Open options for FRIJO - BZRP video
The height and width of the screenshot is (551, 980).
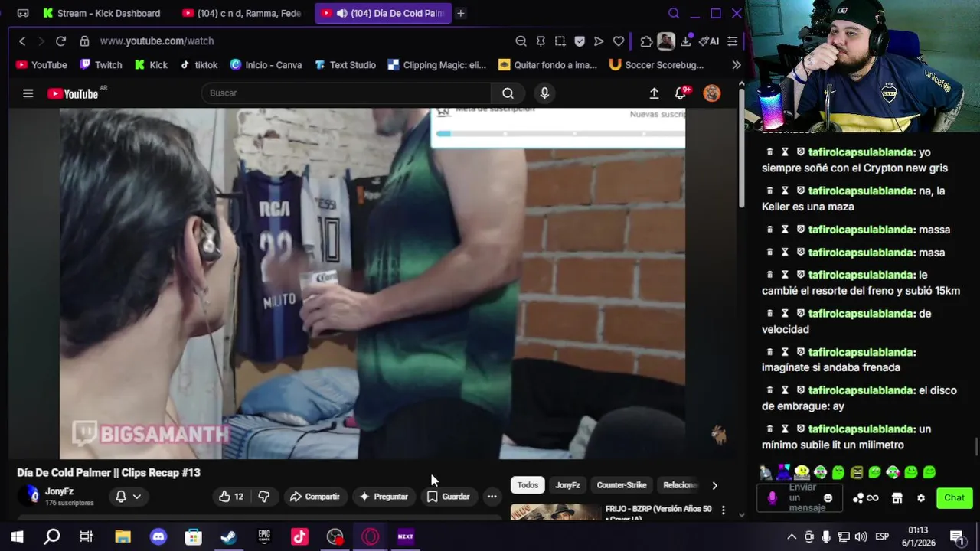pyautogui.click(x=723, y=510)
